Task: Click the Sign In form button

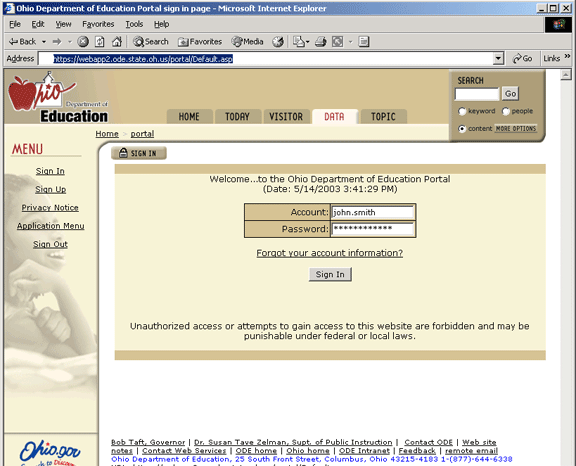Action: 330,274
